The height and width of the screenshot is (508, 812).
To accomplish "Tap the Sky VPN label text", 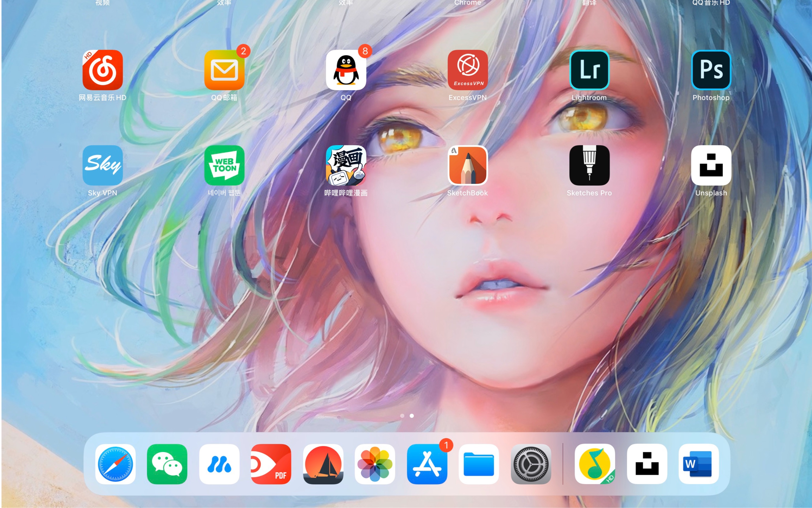I will pos(102,193).
